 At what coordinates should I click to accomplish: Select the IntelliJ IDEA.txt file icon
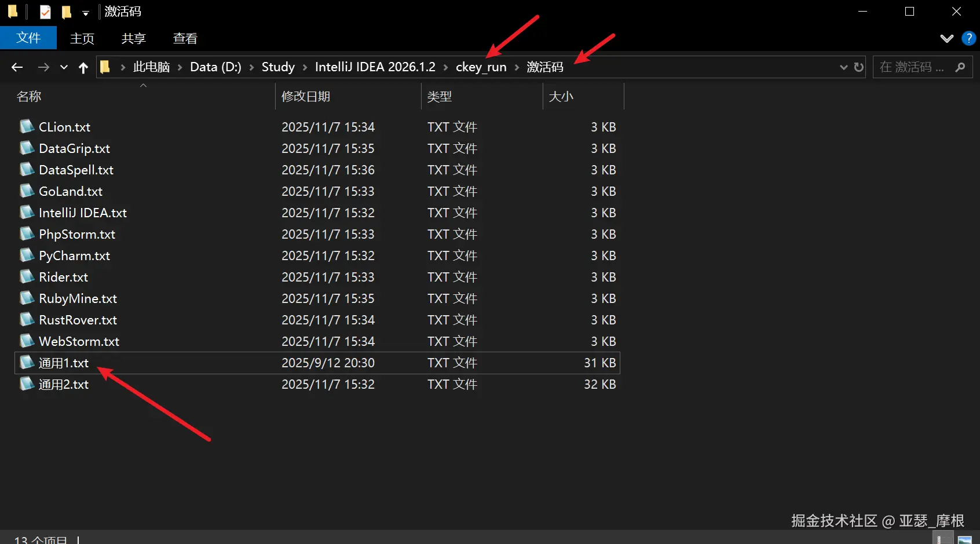(27, 212)
